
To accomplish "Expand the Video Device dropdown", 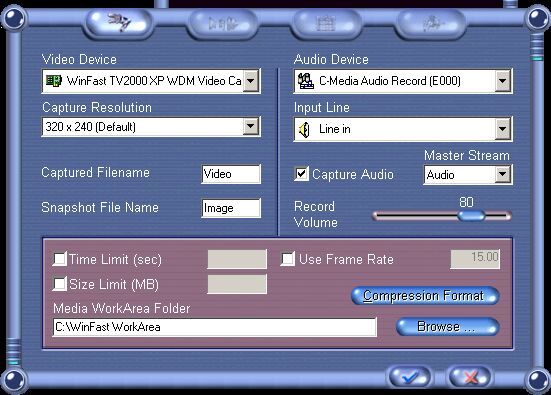I will tap(251, 81).
